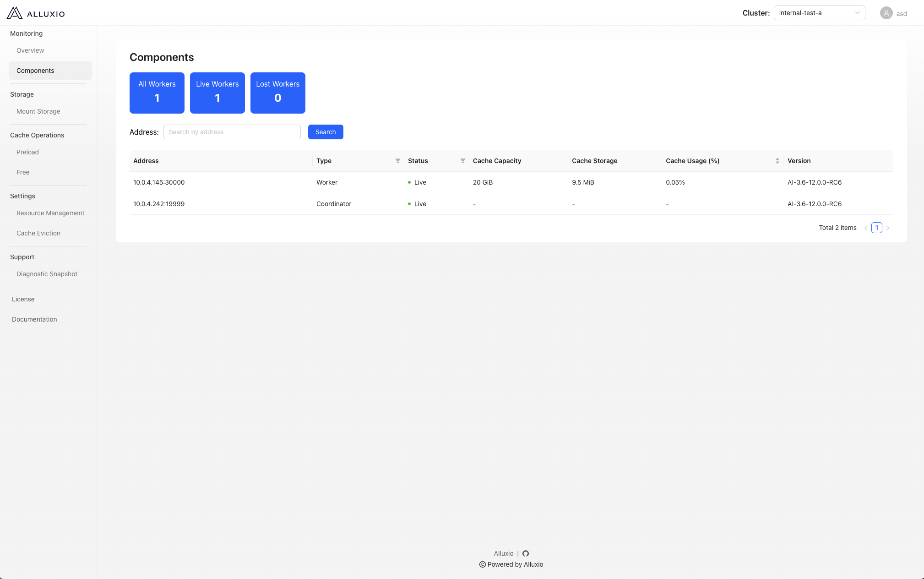Image resolution: width=924 pixels, height=579 pixels.
Task: Click the Search button
Action: tap(326, 132)
